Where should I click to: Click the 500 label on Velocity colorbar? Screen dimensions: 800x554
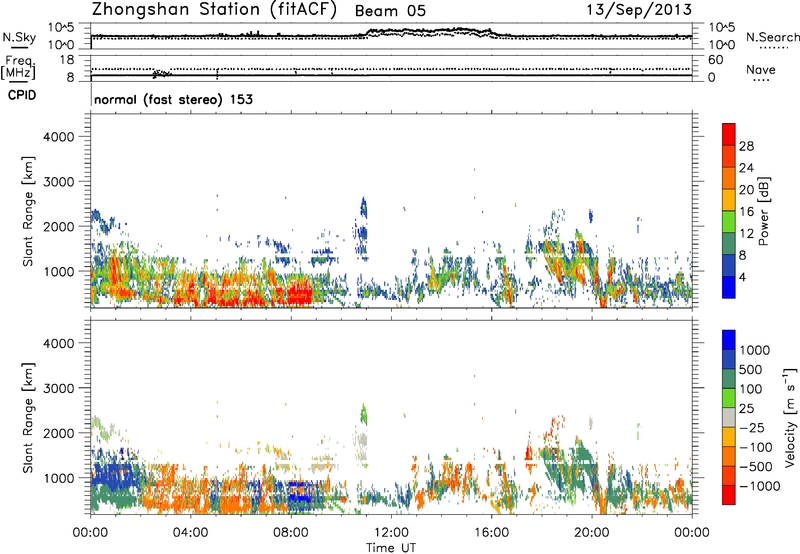click(751, 369)
